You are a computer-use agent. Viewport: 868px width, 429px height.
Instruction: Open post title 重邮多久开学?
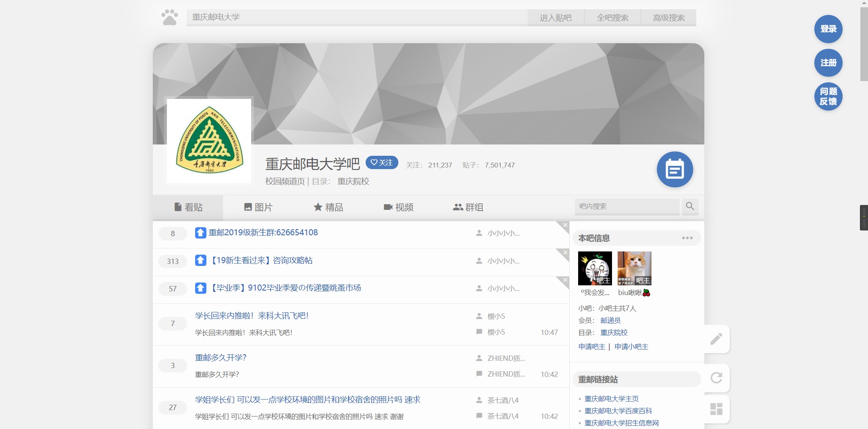(x=221, y=358)
